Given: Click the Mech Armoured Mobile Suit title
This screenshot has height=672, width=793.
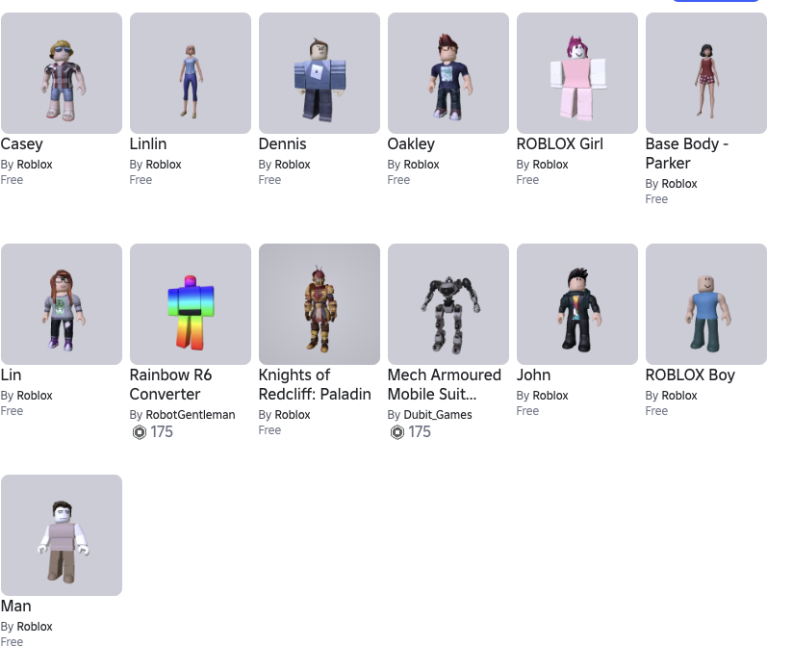Looking at the screenshot, I should [x=445, y=384].
